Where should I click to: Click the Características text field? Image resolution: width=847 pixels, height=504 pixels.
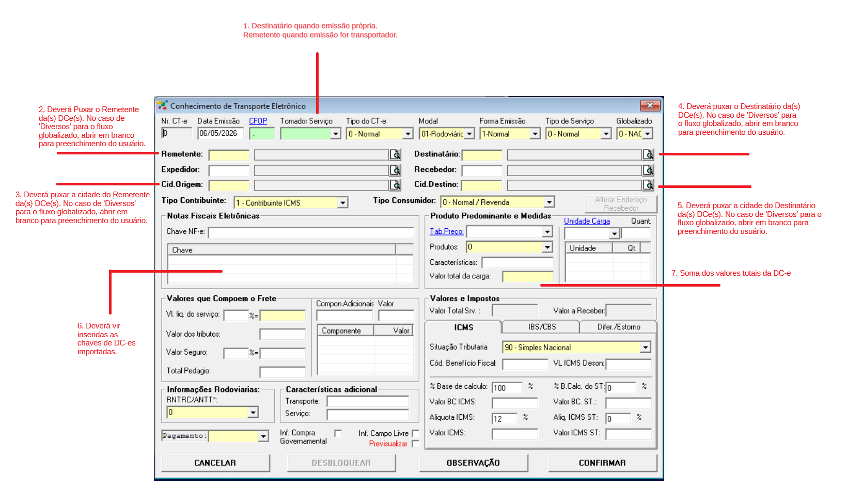point(517,262)
